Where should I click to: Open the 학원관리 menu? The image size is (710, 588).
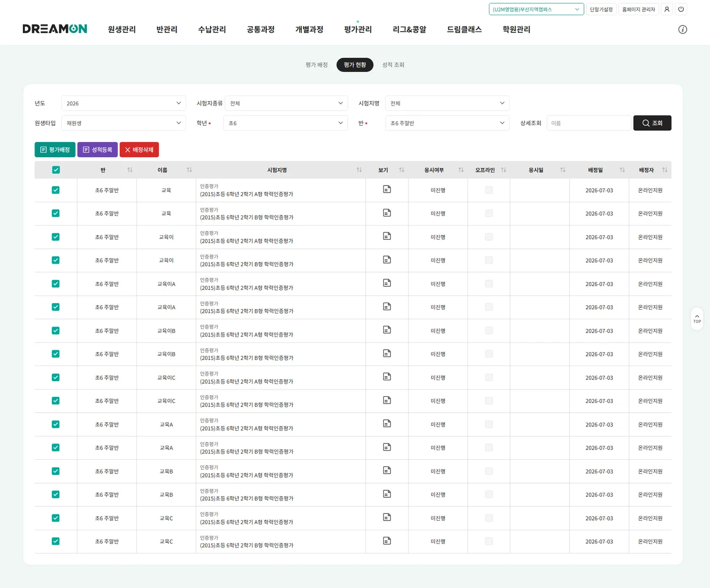[x=516, y=29]
